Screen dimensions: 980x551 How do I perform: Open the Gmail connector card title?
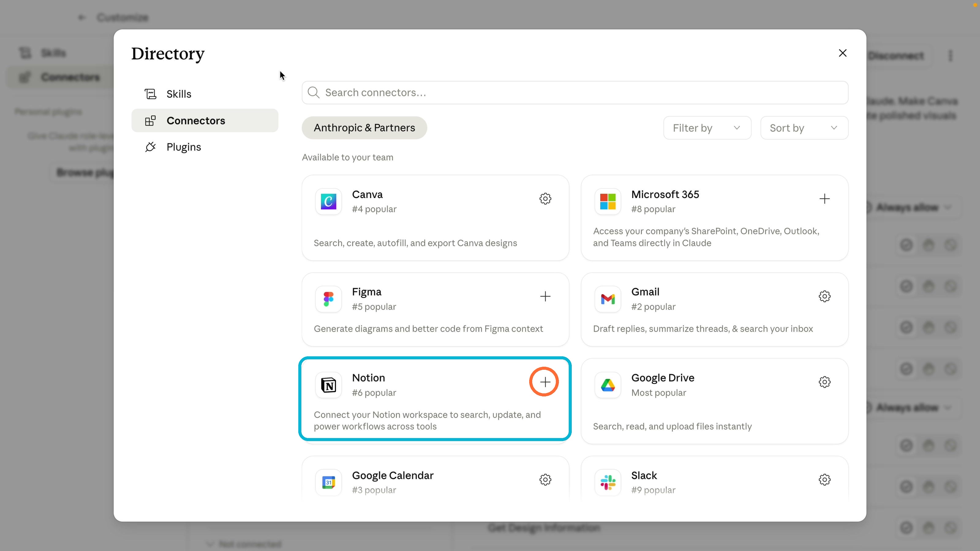[x=645, y=292]
